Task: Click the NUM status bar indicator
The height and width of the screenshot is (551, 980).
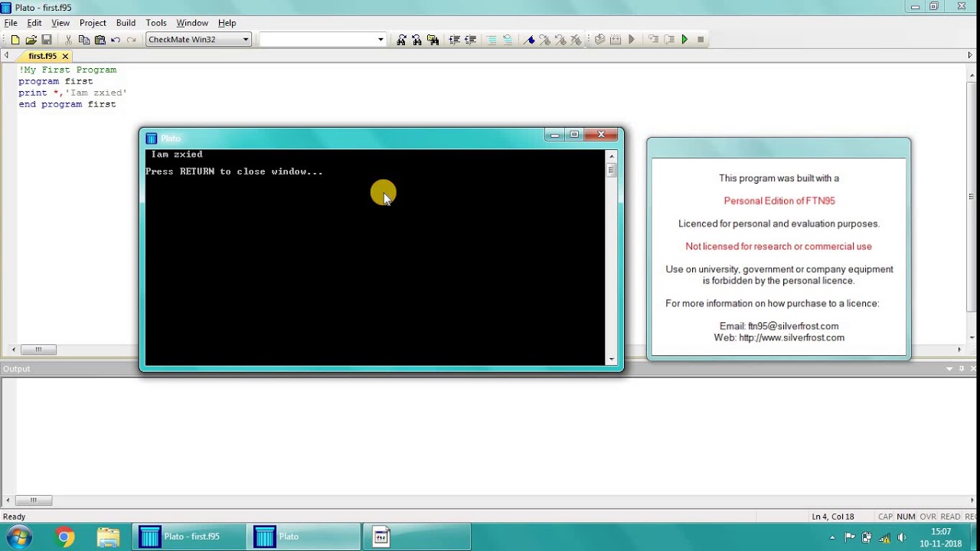Action: pyautogui.click(x=906, y=517)
